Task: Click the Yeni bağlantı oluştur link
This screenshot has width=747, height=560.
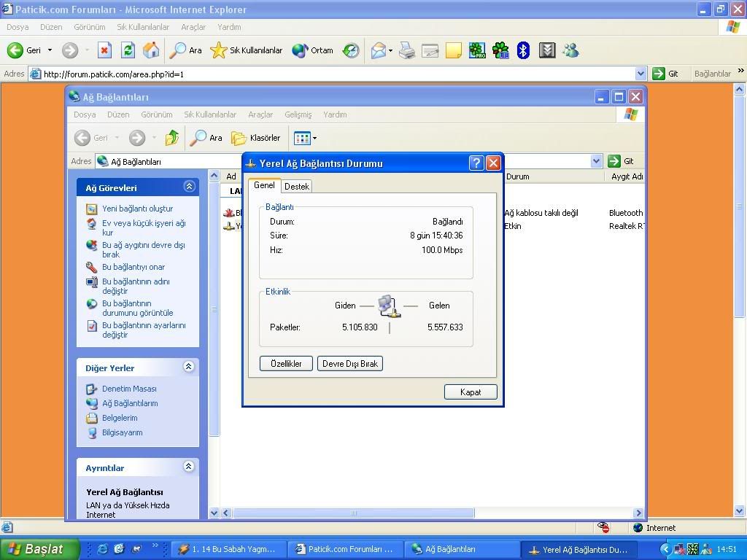Action: (x=137, y=209)
